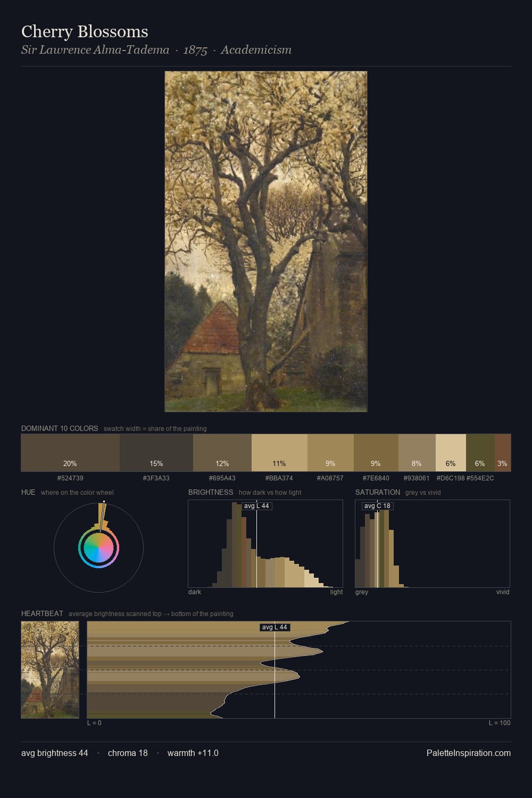Click the 'avg L 44' label in Heartbeat chart
Viewport: 532px width, 798px height.
(x=275, y=627)
